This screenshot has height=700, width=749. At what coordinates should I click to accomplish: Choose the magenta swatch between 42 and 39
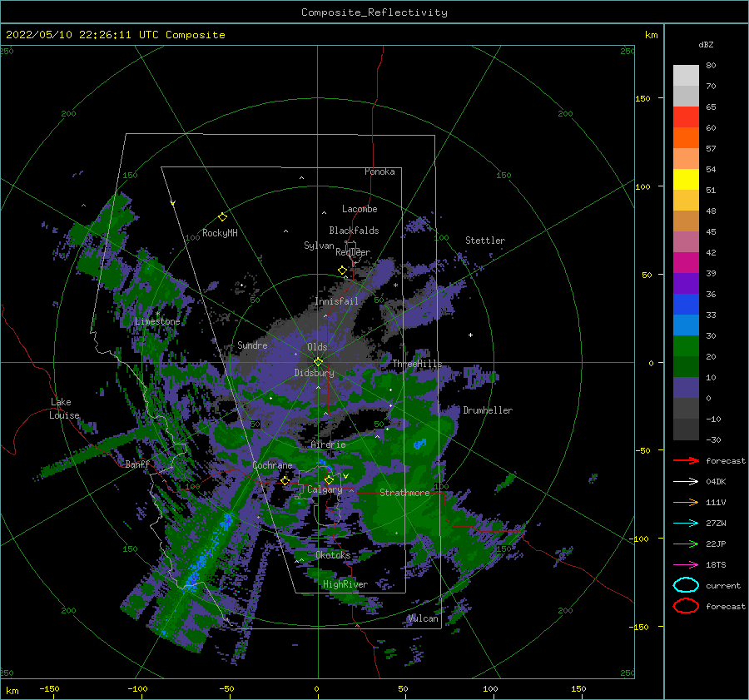tap(686, 263)
